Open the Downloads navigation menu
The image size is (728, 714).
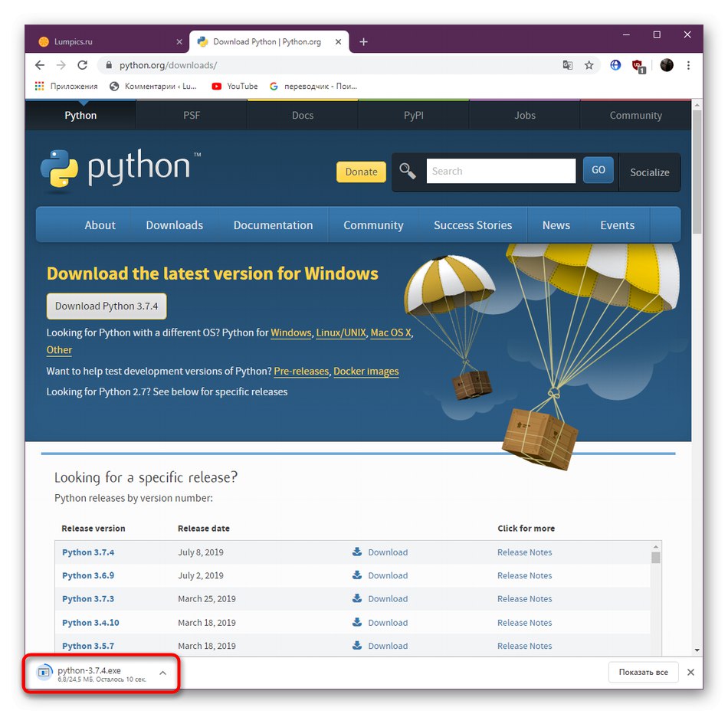[x=175, y=225]
